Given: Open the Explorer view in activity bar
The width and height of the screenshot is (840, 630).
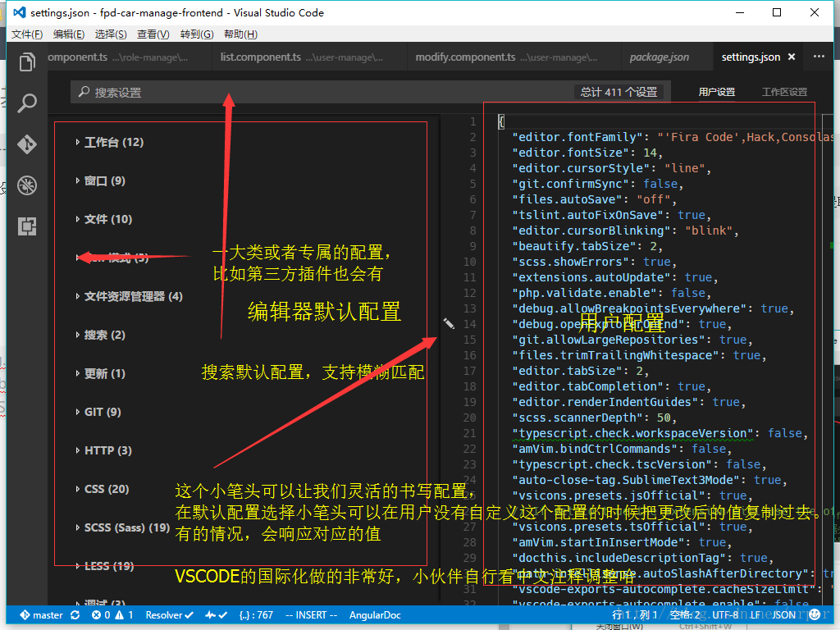Looking at the screenshot, I should [27, 62].
